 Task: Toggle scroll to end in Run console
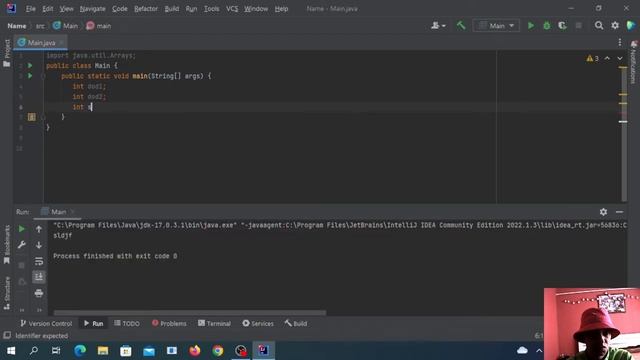click(x=39, y=277)
